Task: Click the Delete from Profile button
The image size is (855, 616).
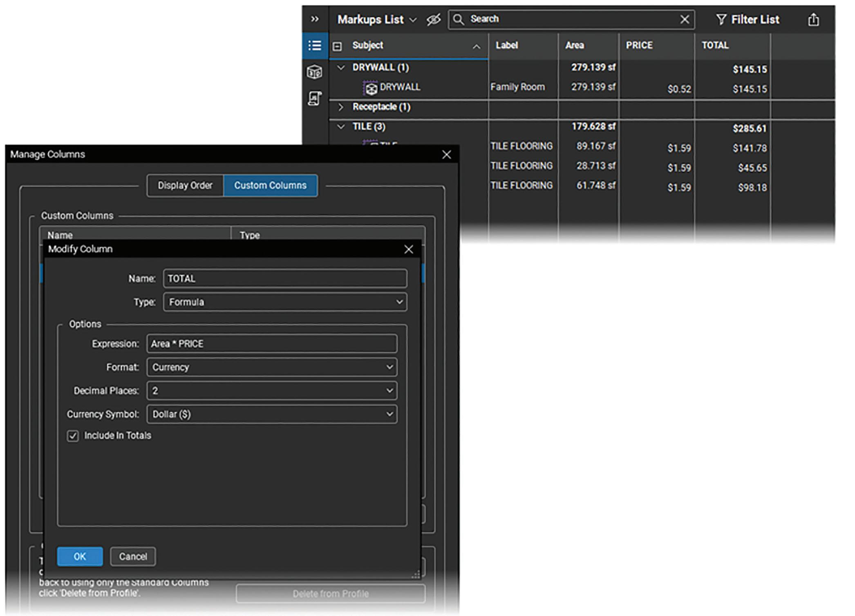Action: [331, 594]
